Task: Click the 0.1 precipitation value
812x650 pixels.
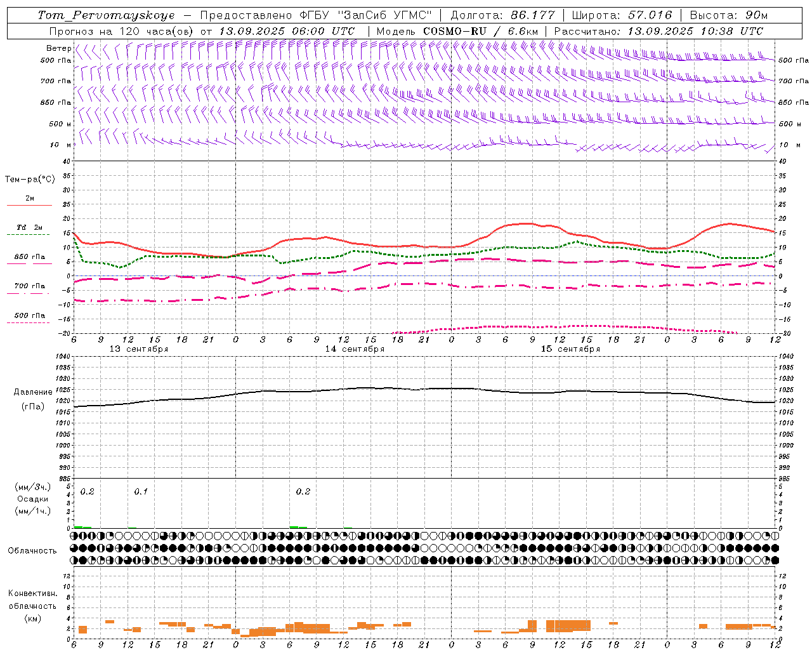Action: (x=141, y=492)
